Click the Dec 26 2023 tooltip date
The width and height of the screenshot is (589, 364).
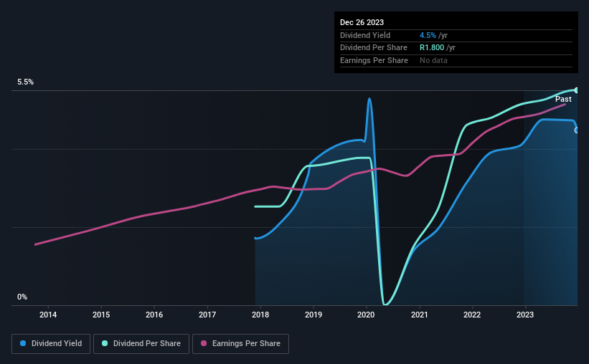coord(362,22)
